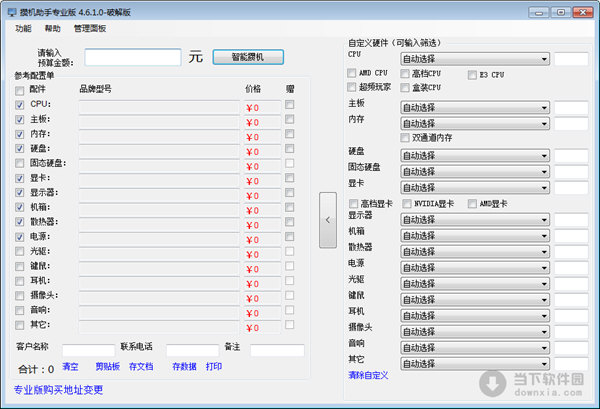Click the 剪贴板 link
Screen dimensions: 600x409
pos(108,367)
